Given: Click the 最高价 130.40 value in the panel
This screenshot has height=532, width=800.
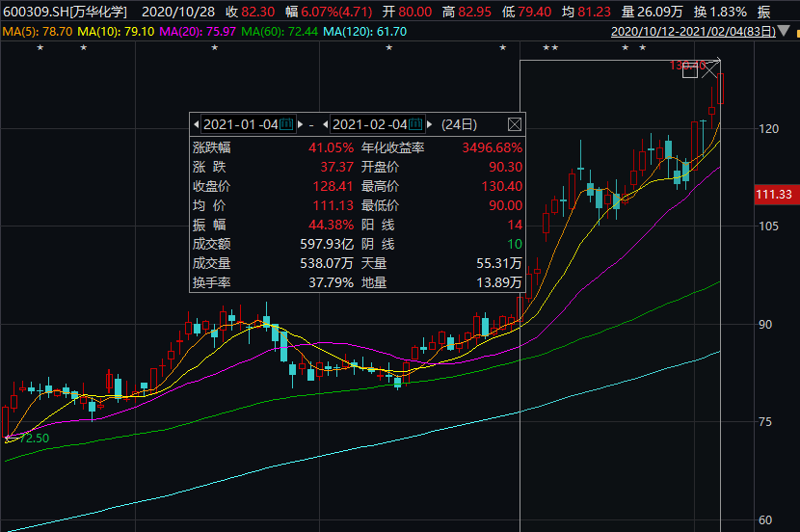Looking at the screenshot, I should point(501,186).
